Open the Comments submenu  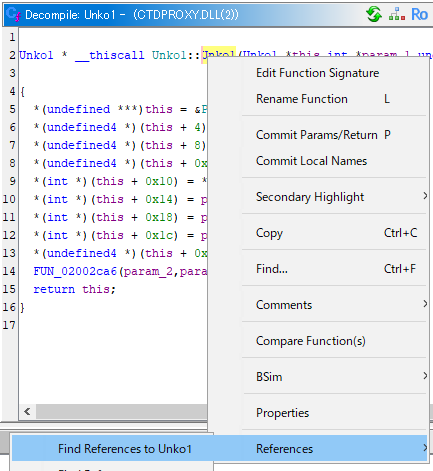coord(284,305)
